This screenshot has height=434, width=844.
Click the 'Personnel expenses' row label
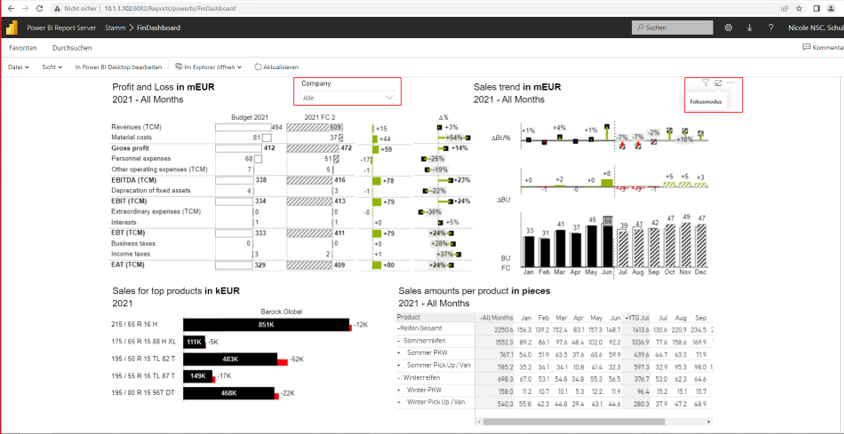click(141, 159)
